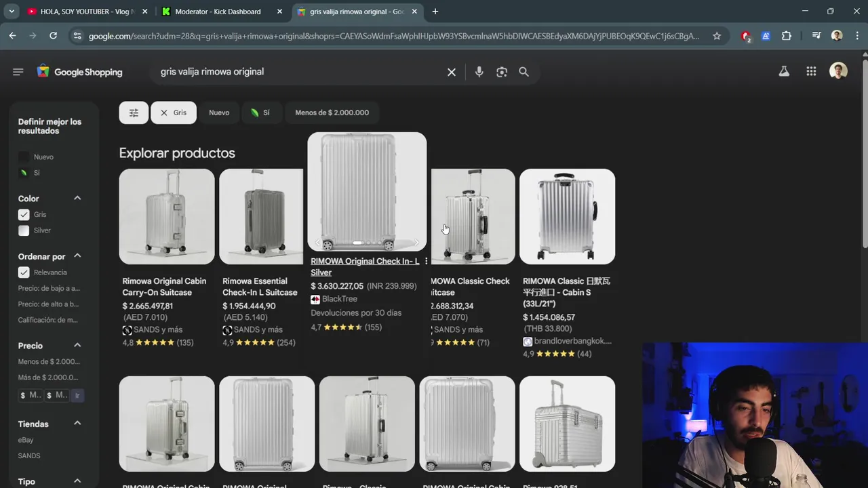This screenshot has width=868, height=488.
Task: Click the search box text
Action: tap(212, 71)
